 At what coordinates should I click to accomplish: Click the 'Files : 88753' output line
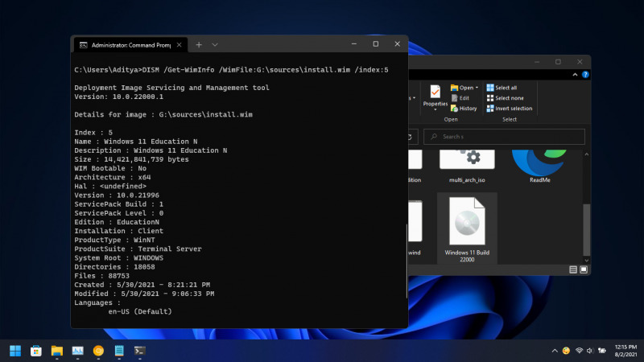click(x=102, y=276)
